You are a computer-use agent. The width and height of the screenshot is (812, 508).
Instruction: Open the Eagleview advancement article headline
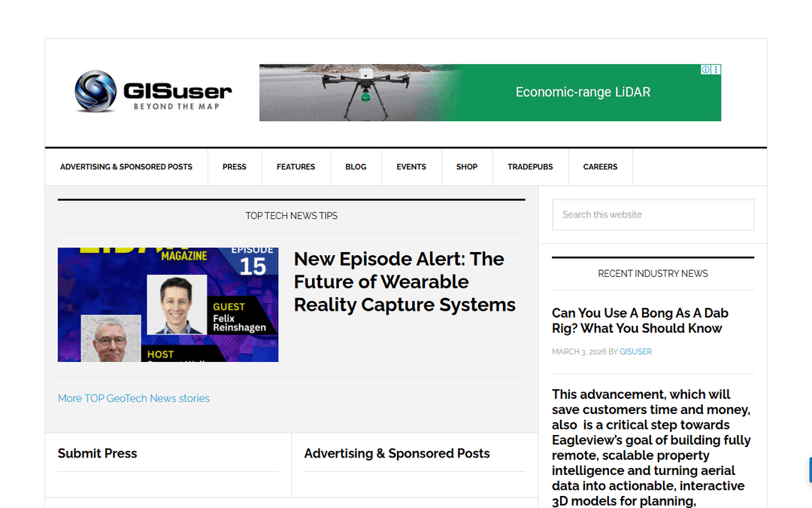click(x=651, y=447)
